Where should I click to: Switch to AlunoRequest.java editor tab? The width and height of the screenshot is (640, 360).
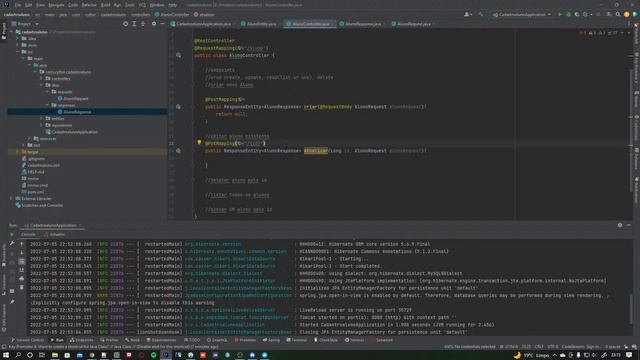[413, 24]
